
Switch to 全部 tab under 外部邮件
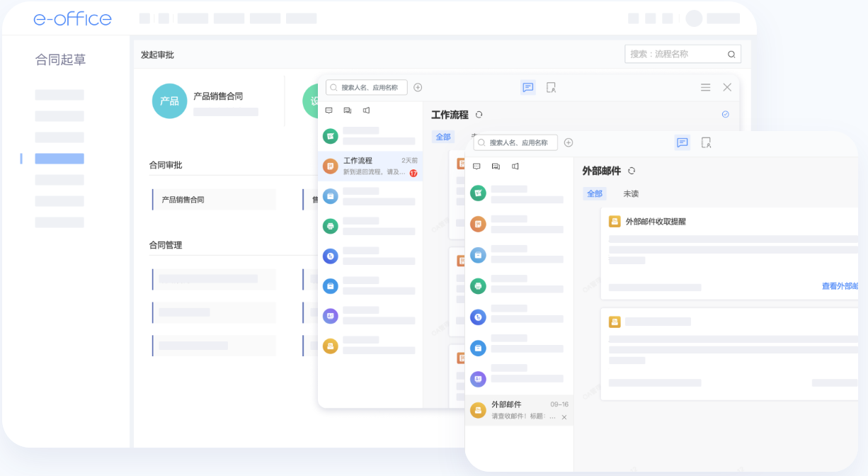click(595, 193)
